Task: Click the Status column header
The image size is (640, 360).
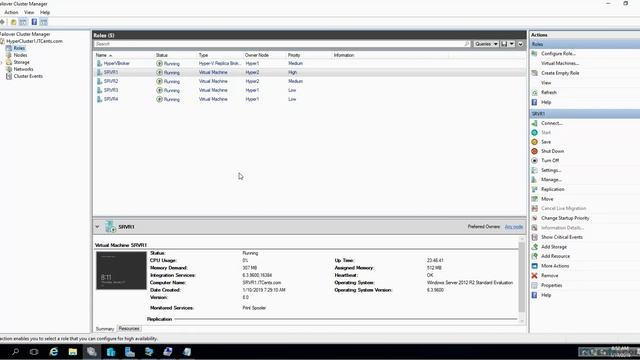Action: [161, 55]
